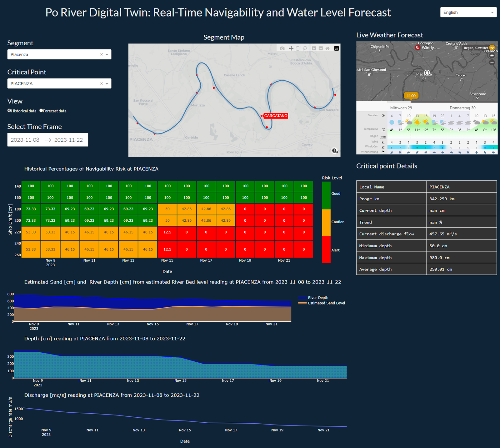Clear the Piacenza segment selection

(x=101, y=54)
